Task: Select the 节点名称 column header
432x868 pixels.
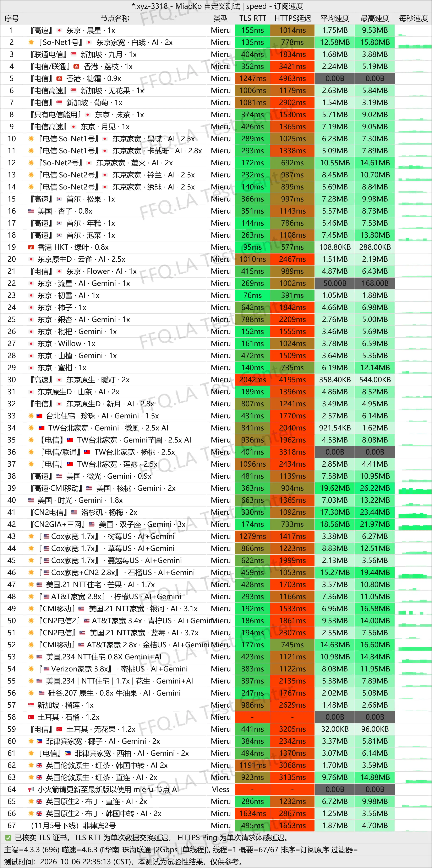Action: 115,18
